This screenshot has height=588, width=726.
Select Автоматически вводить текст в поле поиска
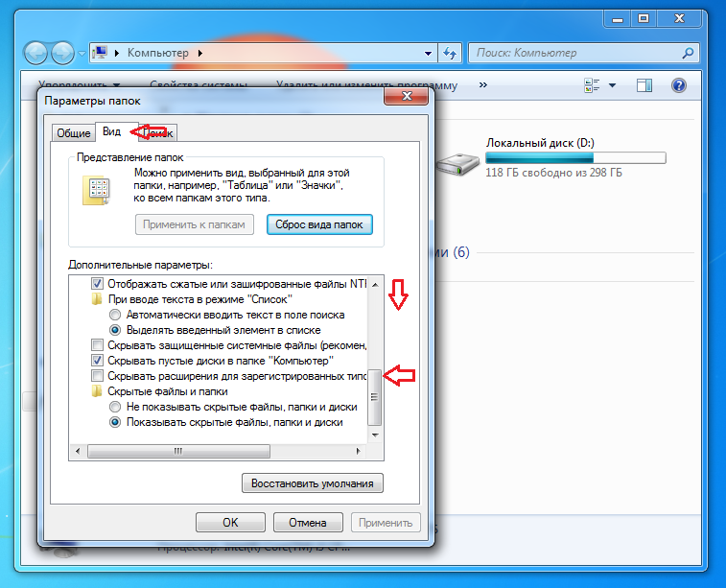(x=115, y=315)
